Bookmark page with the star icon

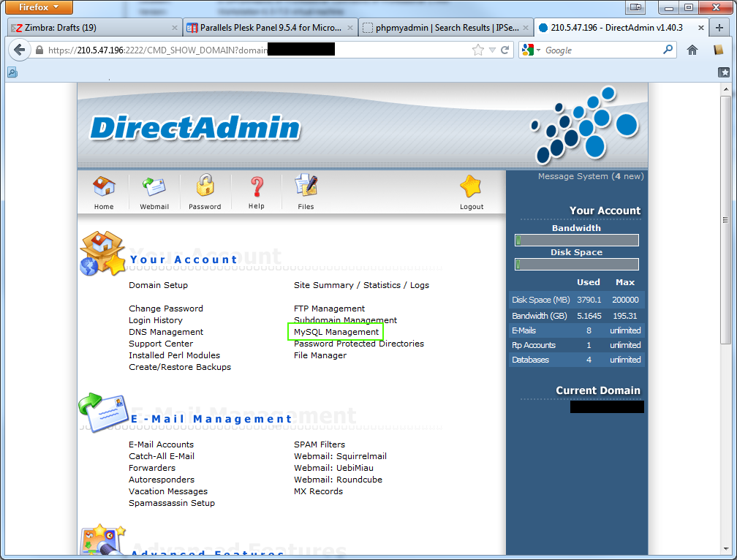pos(478,50)
